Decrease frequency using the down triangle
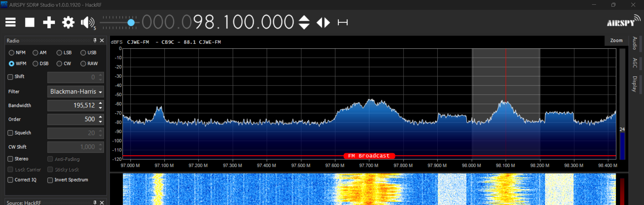This screenshot has height=205, width=644. (x=304, y=27)
